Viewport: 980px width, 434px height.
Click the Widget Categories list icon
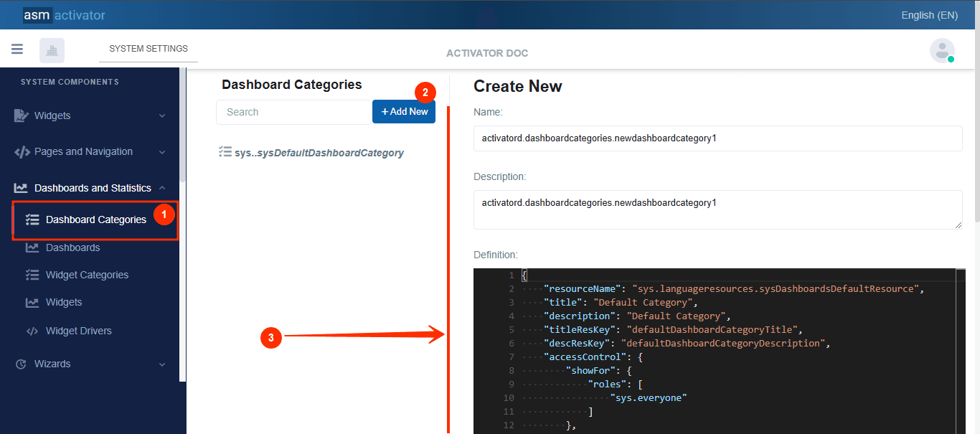pyautogui.click(x=32, y=275)
